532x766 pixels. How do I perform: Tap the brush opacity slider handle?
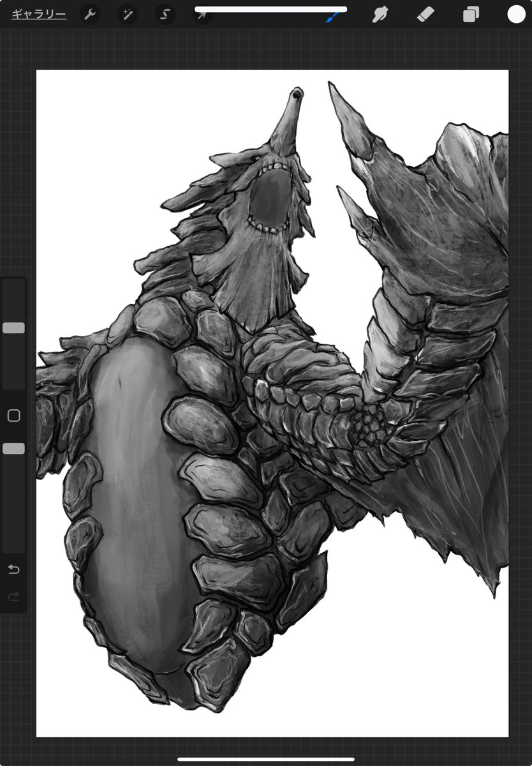pyautogui.click(x=13, y=449)
